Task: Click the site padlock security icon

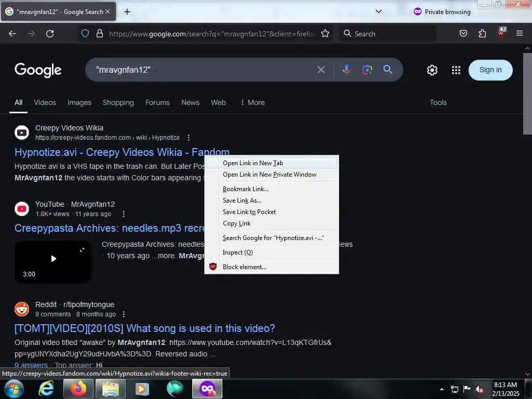Action: click(99, 33)
